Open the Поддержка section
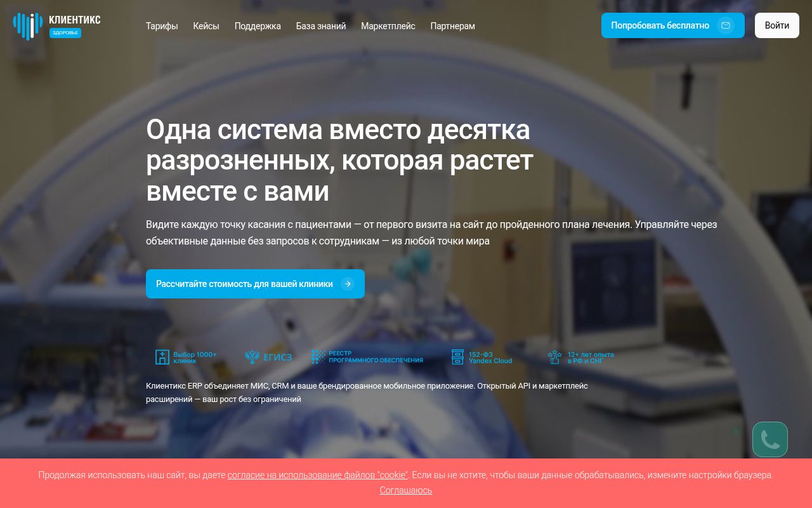 click(258, 26)
